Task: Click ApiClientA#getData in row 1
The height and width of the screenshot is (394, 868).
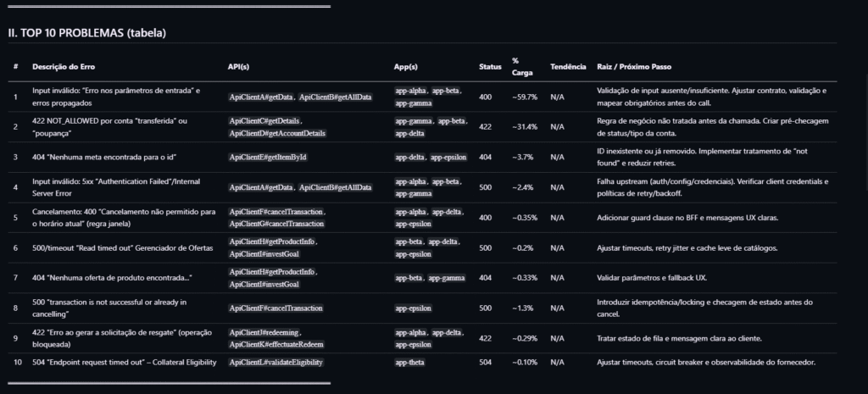Action: (261, 97)
